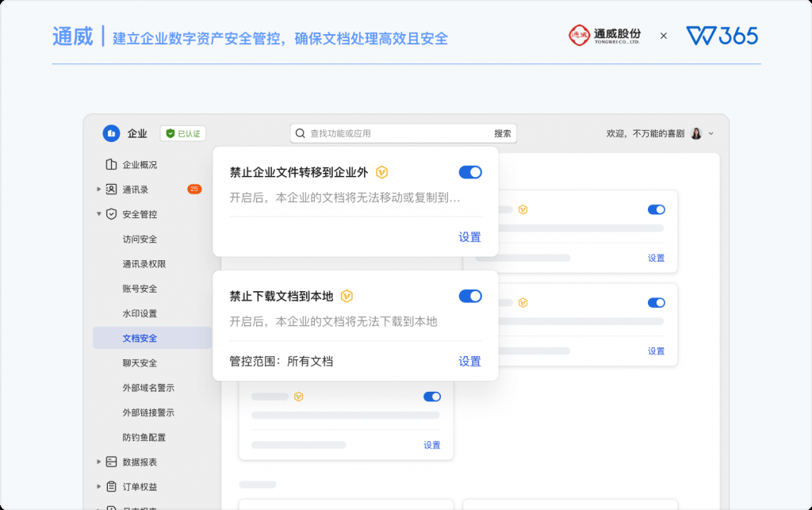Click the 数据报表 report icon
This screenshot has height=510, width=812.
click(111, 462)
